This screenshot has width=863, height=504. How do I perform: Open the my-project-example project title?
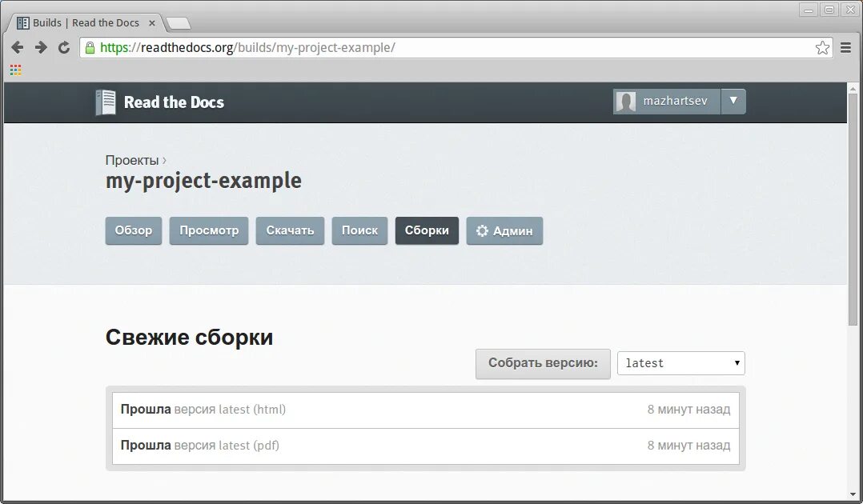[x=203, y=181]
